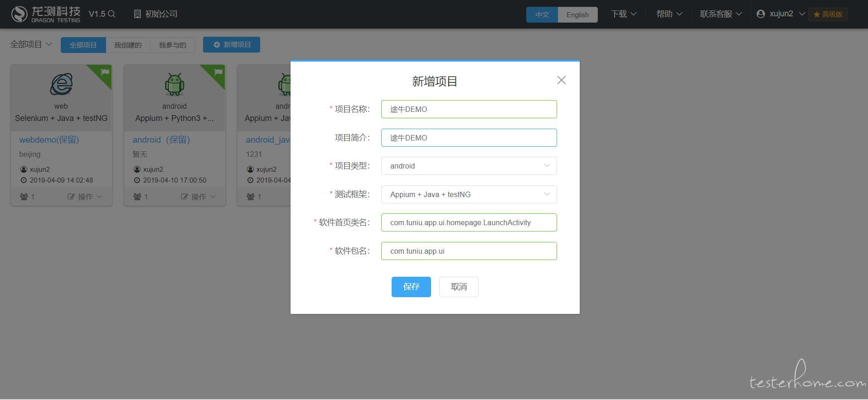Click the green flag on webdemo card

(105, 72)
